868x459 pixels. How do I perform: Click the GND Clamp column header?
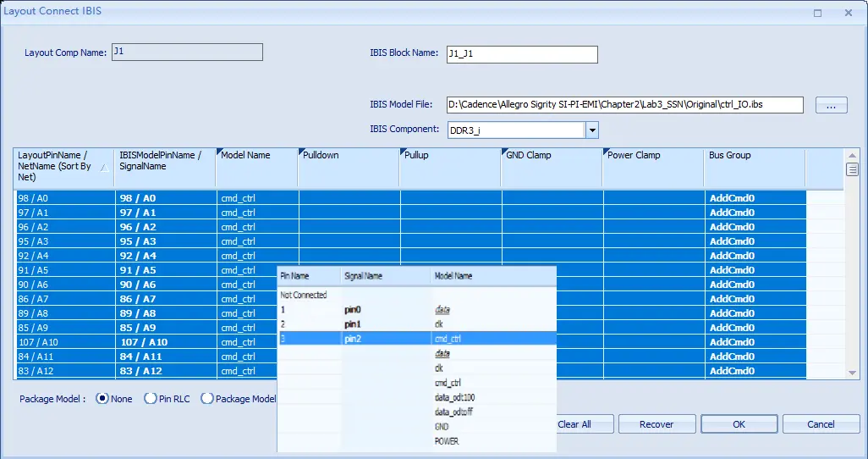coord(552,167)
